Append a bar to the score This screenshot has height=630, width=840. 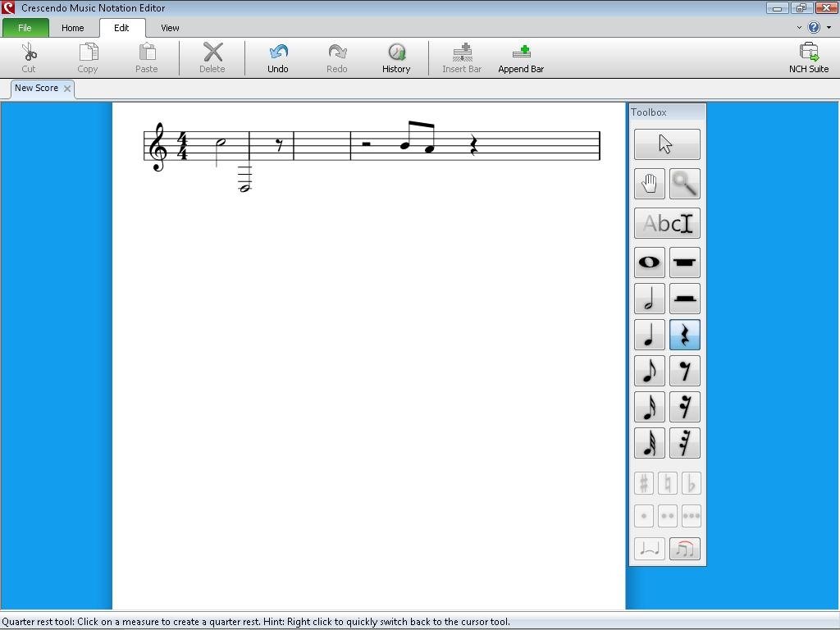(x=521, y=58)
